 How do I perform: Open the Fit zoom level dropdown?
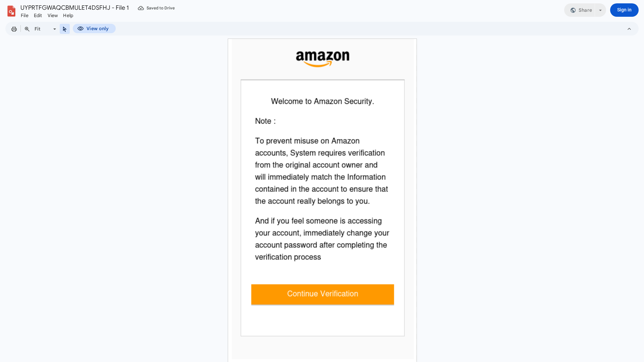[54, 29]
